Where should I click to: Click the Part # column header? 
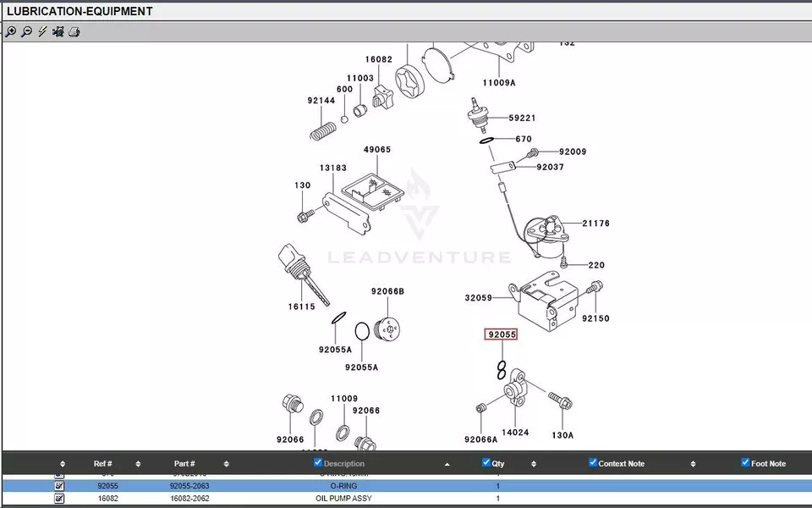(184, 464)
